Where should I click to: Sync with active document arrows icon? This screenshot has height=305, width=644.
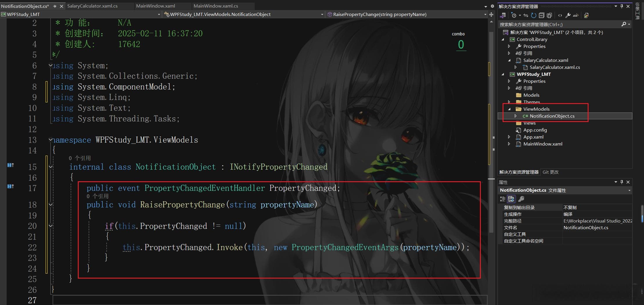tap(526, 15)
